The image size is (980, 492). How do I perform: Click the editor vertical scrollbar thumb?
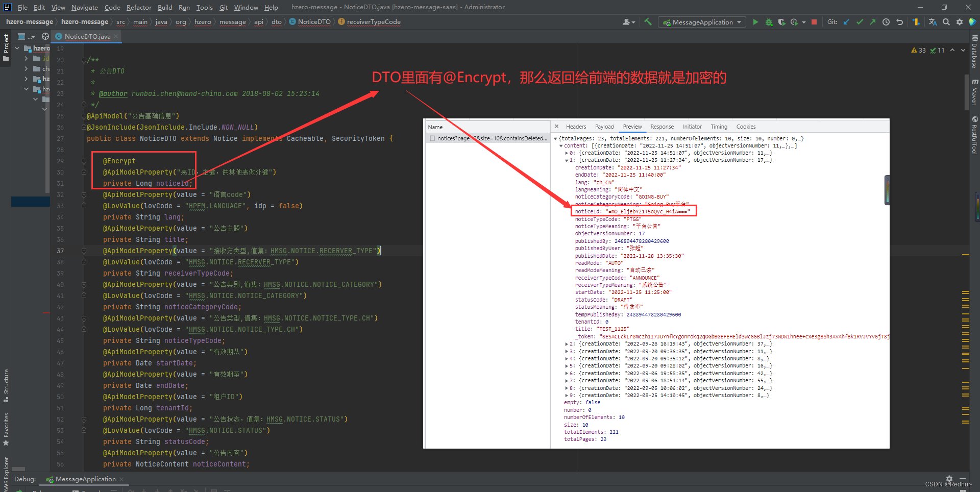967,92
